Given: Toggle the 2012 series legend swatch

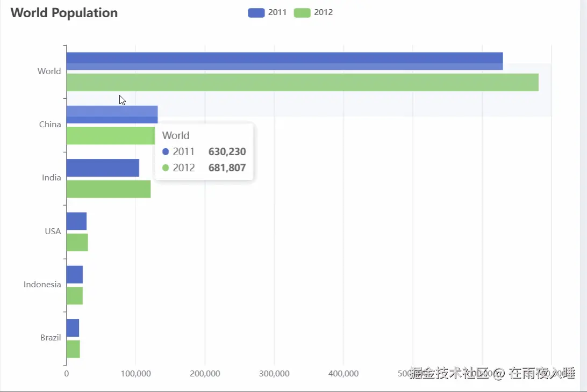Looking at the screenshot, I should pos(302,13).
